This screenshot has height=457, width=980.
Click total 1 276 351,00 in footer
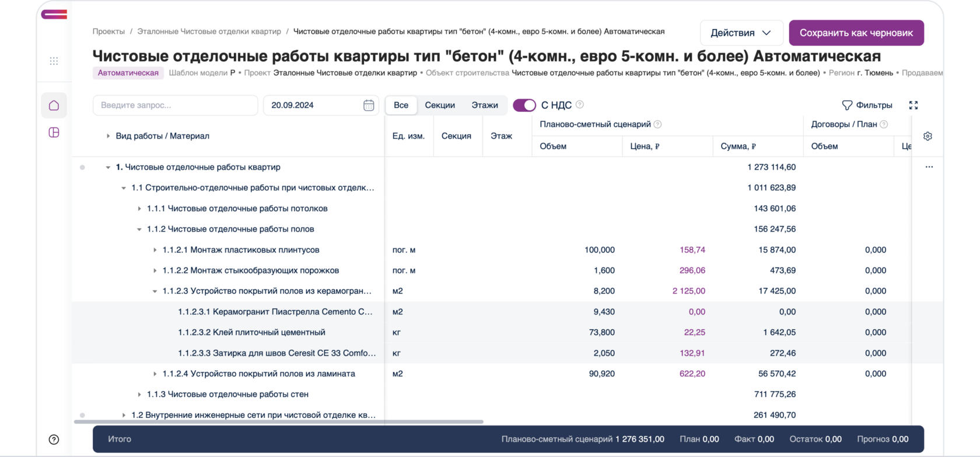(x=639, y=439)
